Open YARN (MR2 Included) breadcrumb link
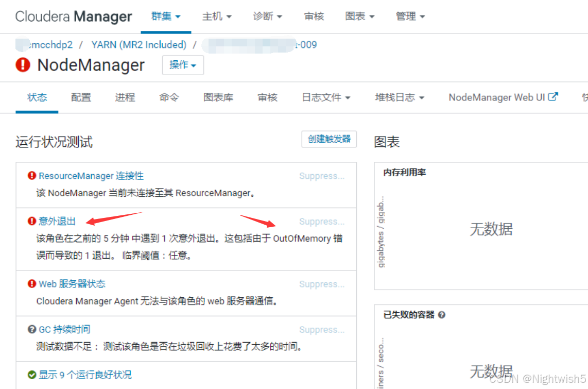This screenshot has height=389, width=588. point(139,45)
